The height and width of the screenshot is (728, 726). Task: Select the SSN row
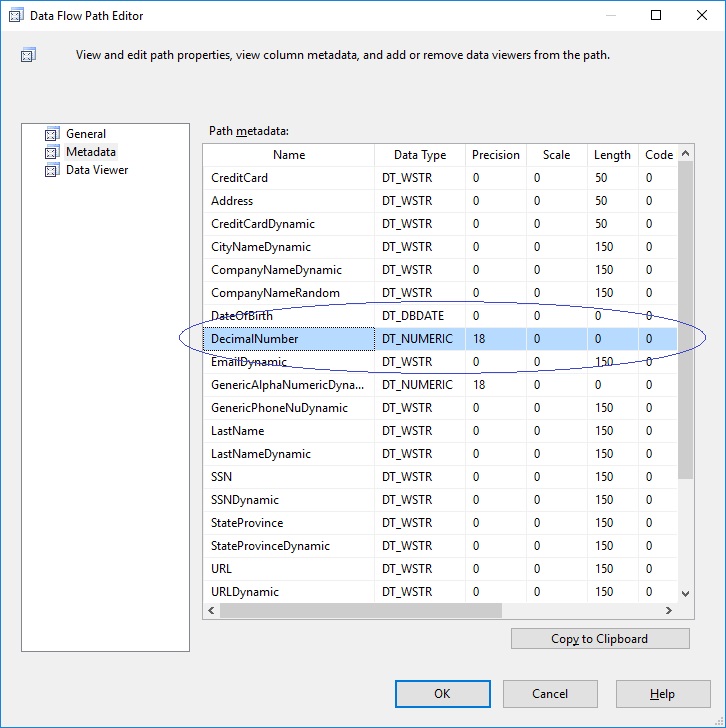pos(440,477)
